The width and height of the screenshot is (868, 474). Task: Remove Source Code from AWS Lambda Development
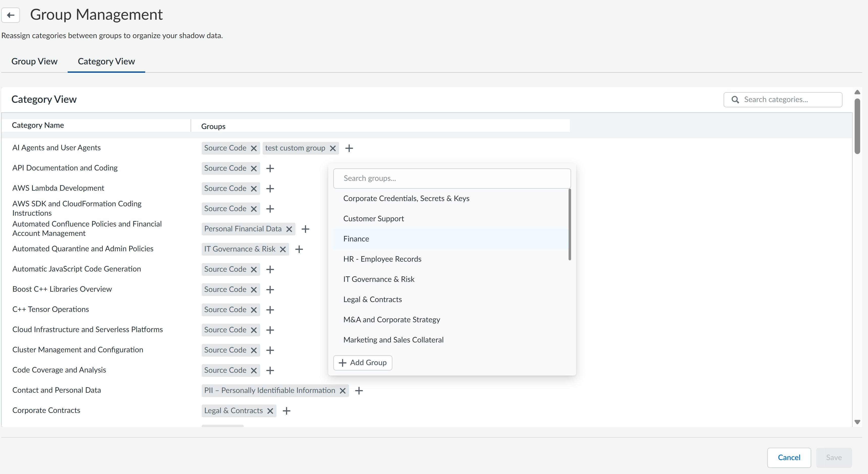pos(254,189)
